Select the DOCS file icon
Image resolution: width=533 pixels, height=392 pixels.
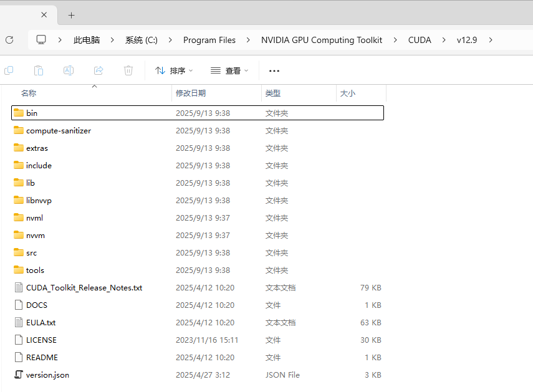19,305
